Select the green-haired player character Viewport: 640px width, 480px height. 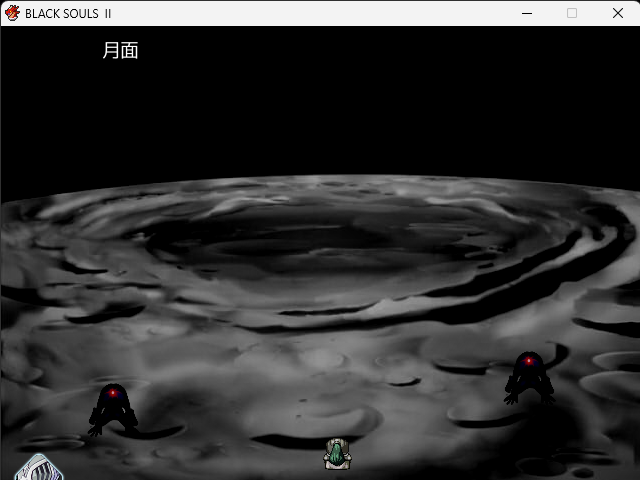pyautogui.click(x=337, y=455)
